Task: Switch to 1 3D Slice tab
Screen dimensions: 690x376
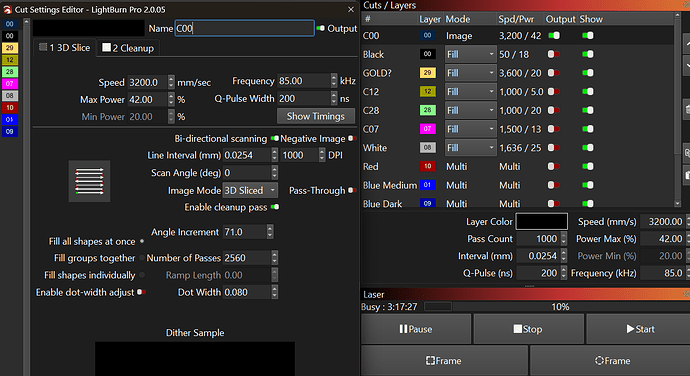Action: (65, 48)
